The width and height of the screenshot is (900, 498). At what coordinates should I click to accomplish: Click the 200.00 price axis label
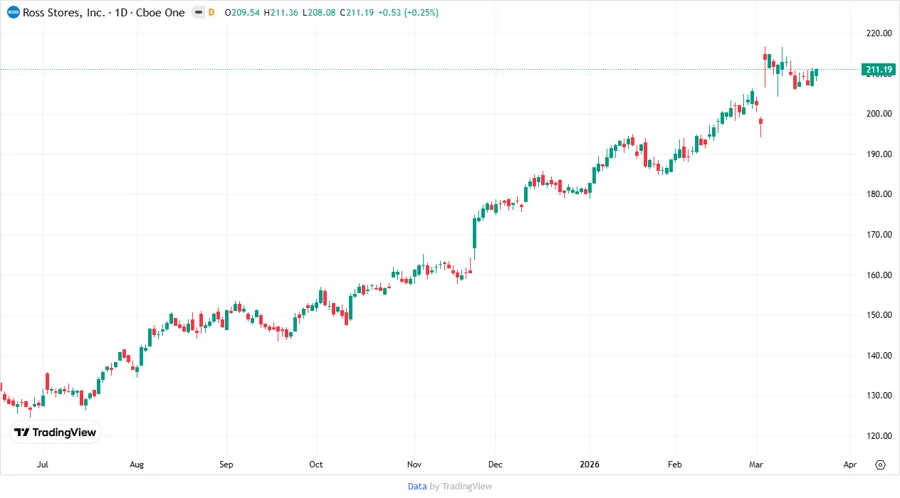coord(879,114)
